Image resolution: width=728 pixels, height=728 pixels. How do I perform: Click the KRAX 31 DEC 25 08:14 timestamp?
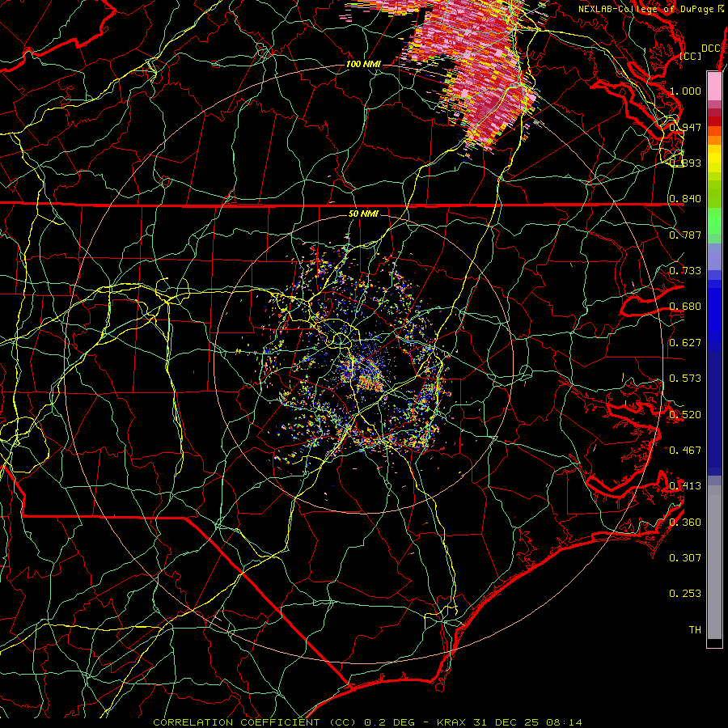[x=510, y=722]
